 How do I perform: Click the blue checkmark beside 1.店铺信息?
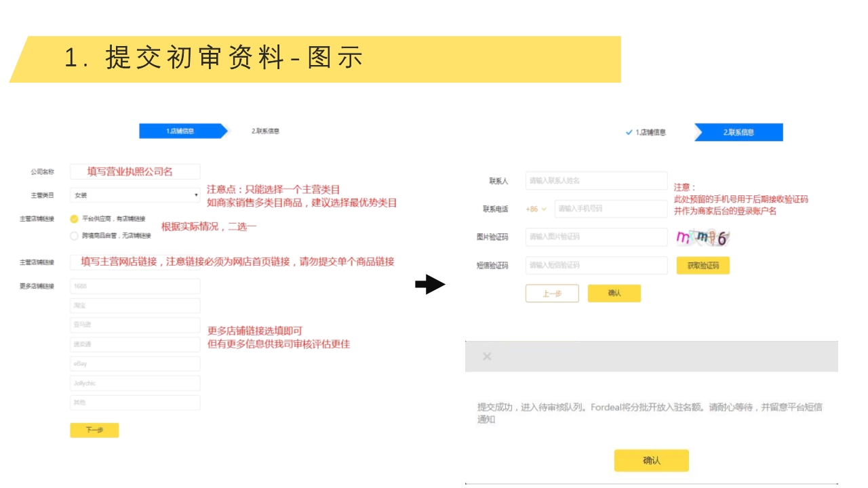(x=629, y=133)
